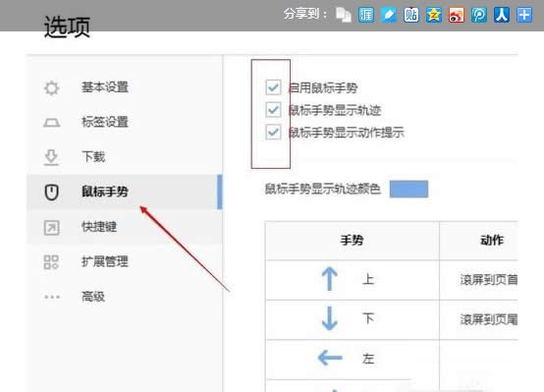Toggle 鼠标手势显示轨迹 checkbox
This screenshot has width=544, height=392.
273,110
